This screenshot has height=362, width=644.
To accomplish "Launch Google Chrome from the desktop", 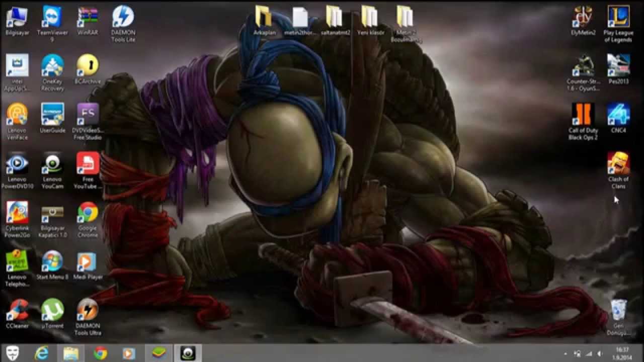I will click(x=88, y=220).
